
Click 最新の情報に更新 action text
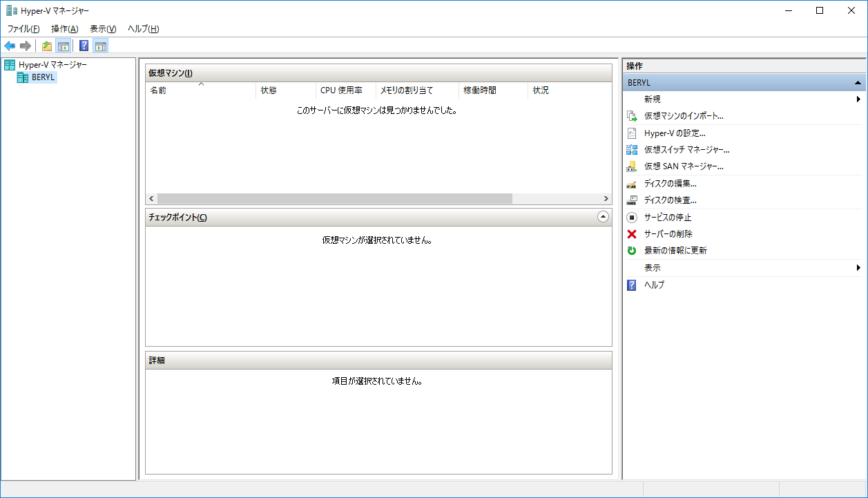675,251
